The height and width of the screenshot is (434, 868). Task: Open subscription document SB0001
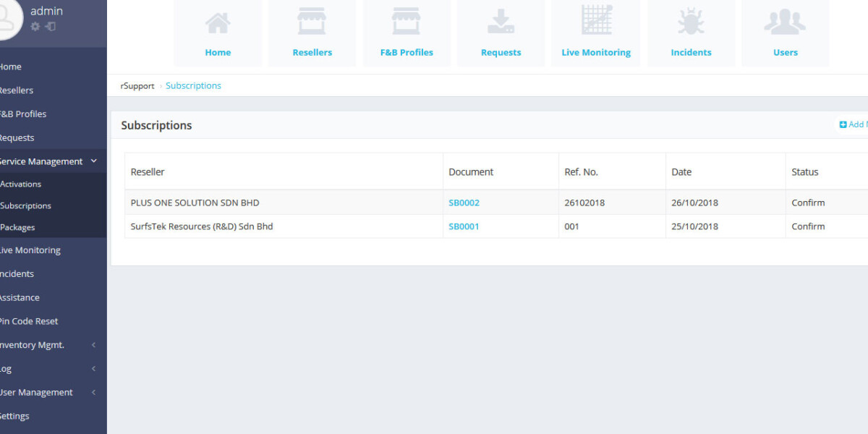click(x=464, y=226)
